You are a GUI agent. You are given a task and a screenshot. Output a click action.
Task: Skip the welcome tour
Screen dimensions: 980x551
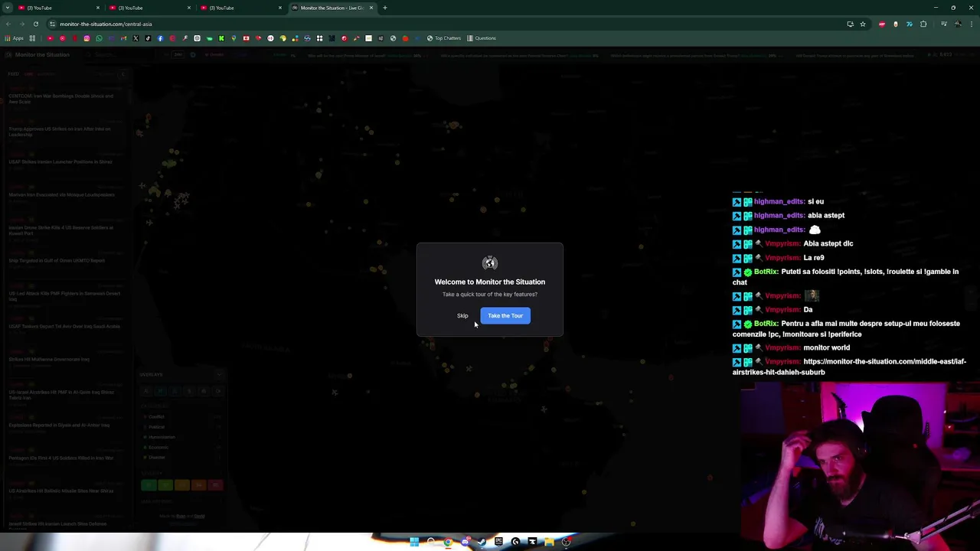click(462, 315)
